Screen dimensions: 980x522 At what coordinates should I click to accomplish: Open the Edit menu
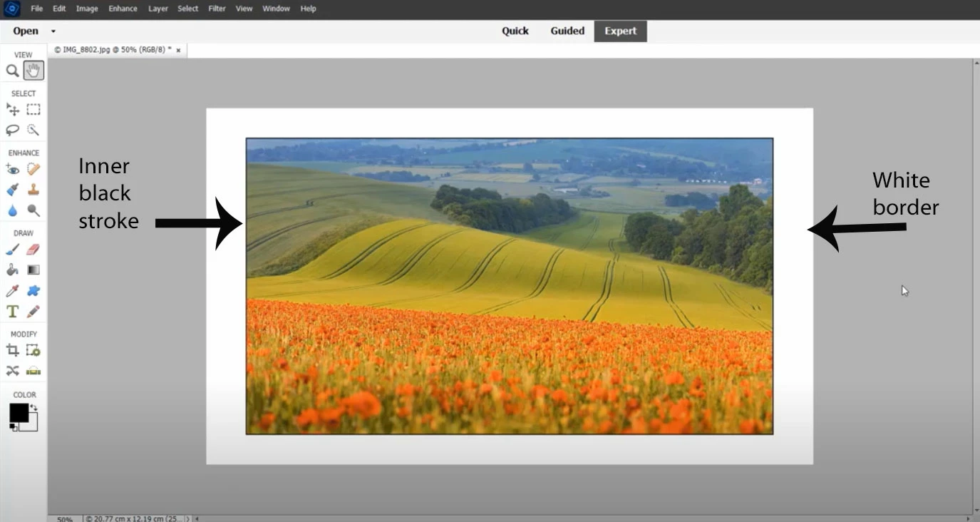[59, 9]
